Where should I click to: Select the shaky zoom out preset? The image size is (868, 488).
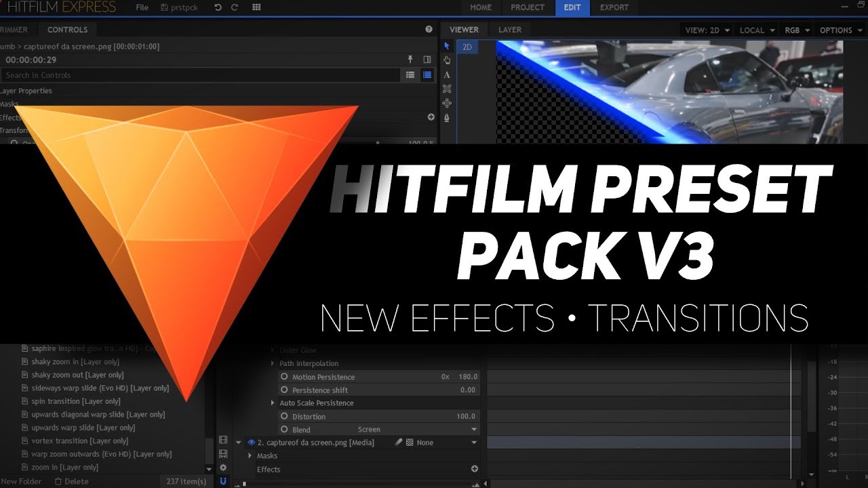point(77,375)
